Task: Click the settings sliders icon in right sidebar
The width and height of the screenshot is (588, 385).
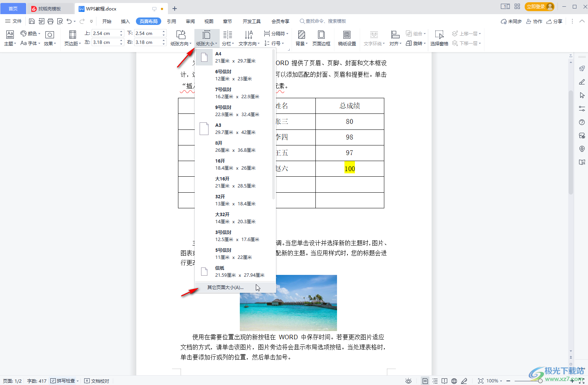Action: tap(582, 109)
